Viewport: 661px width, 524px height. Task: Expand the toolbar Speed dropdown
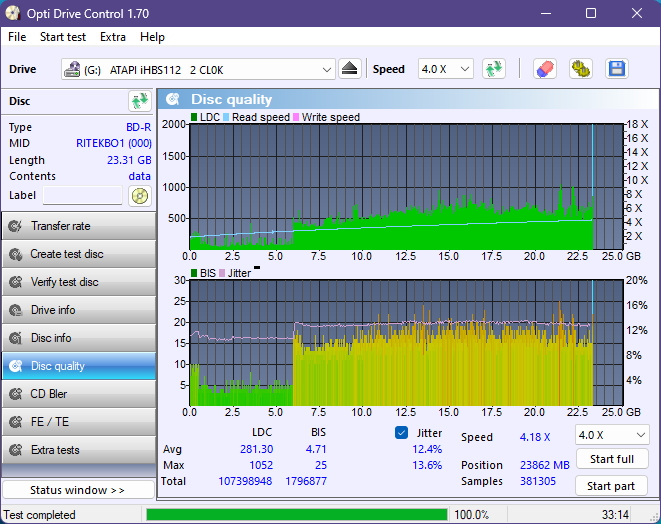tap(465, 69)
